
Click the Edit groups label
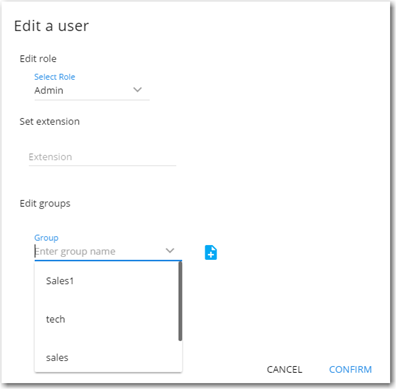(x=45, y=204)
